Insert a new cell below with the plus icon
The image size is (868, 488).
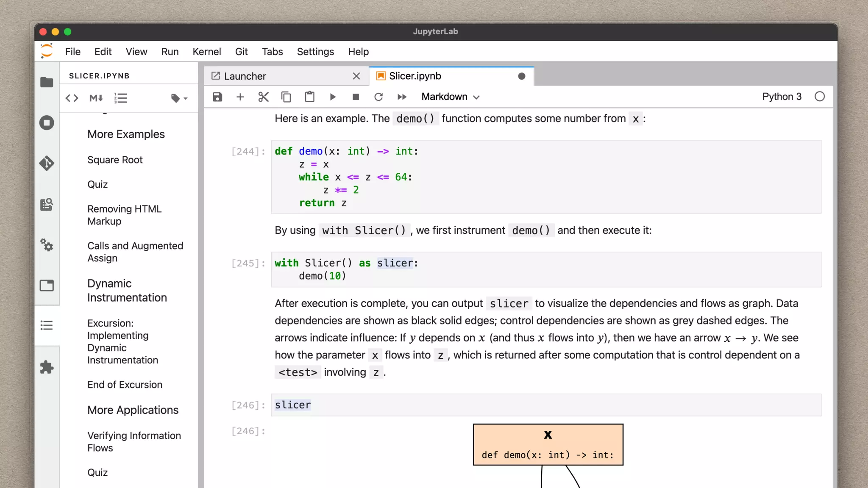point(240,97)
